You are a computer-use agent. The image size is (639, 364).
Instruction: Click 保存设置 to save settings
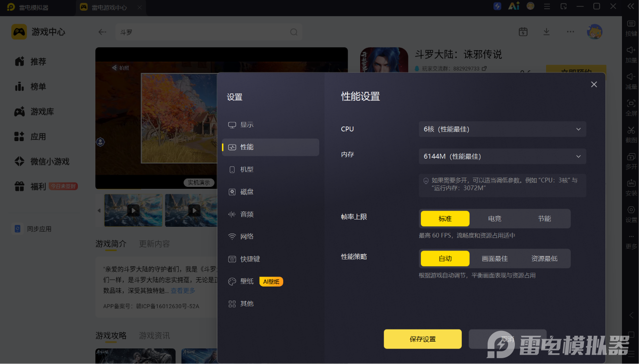pyautogui.click(x=422, y=339)
